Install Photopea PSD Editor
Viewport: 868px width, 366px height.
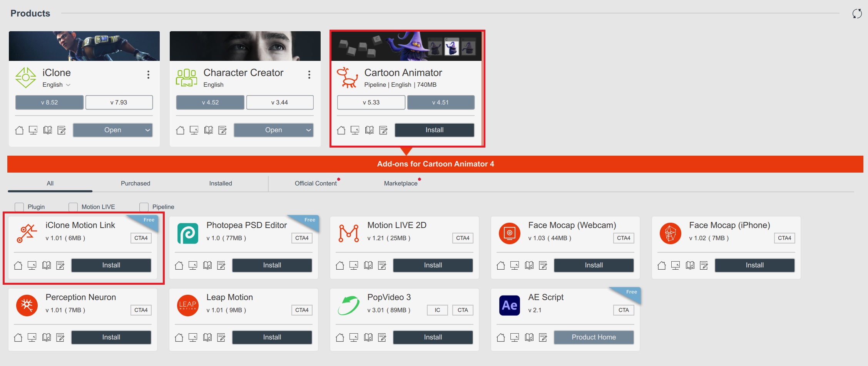272,265
